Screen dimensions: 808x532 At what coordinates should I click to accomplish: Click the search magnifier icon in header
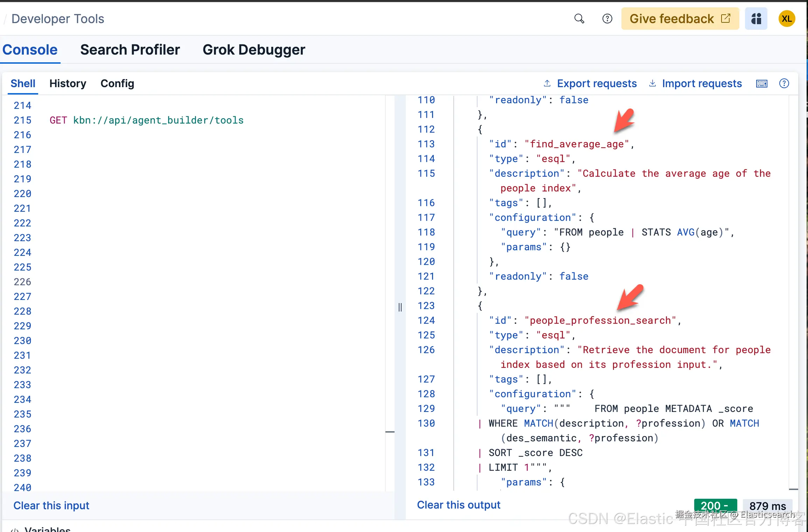[x=579, y=19]
